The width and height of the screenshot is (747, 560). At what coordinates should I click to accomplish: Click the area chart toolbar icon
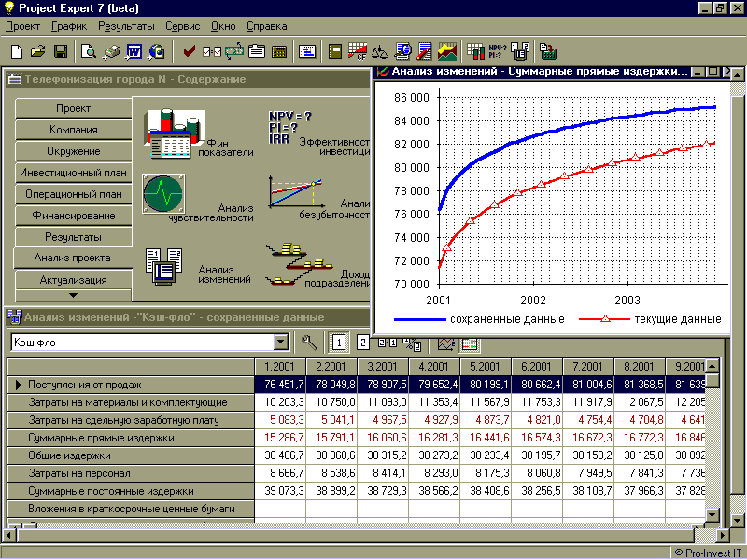tap(447, 51)
